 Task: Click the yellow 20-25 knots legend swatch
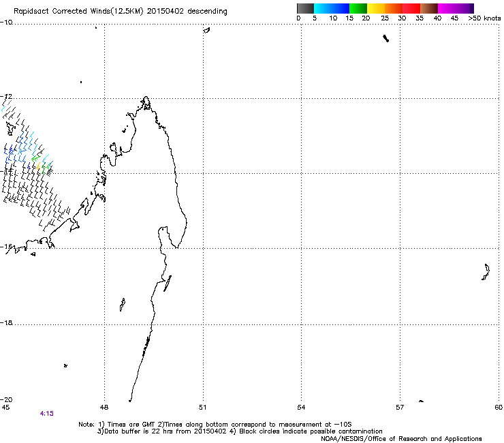click(376, 8)
